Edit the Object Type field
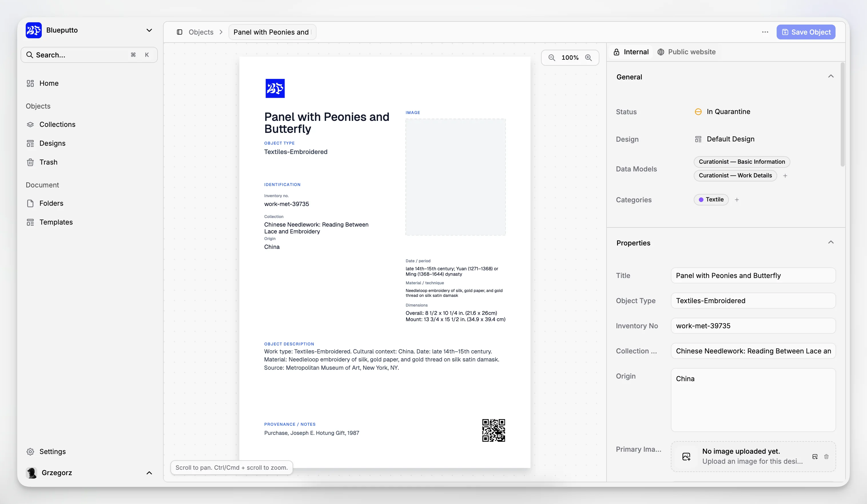867x504 pixels. (x=753, y=301)
